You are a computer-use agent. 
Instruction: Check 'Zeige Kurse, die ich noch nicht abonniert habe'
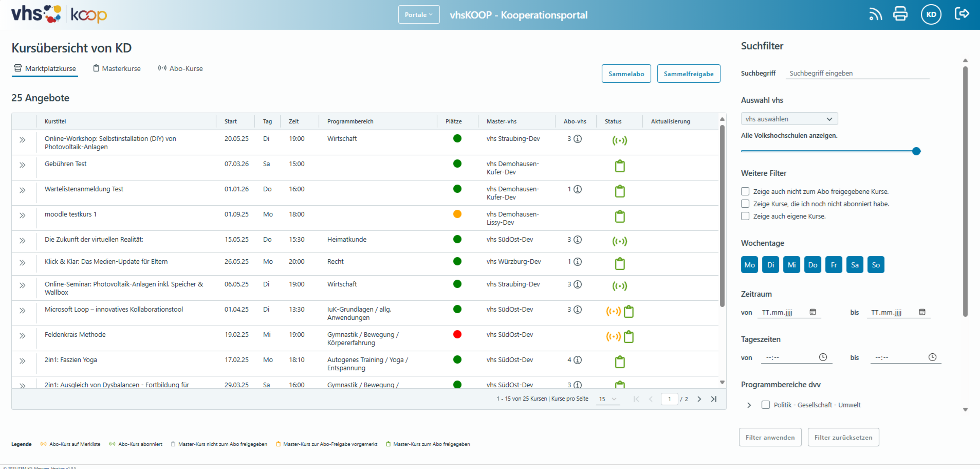coord(745,204)
